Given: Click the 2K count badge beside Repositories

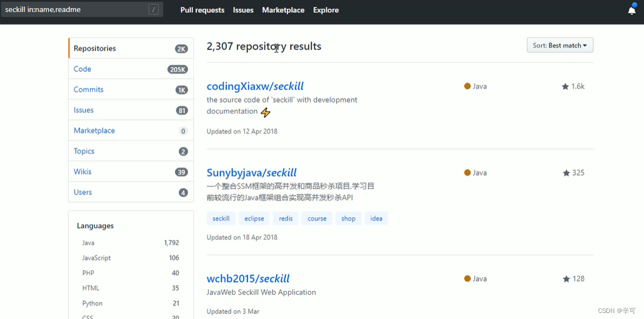Looking at the screenshot, I should point(181,49).
